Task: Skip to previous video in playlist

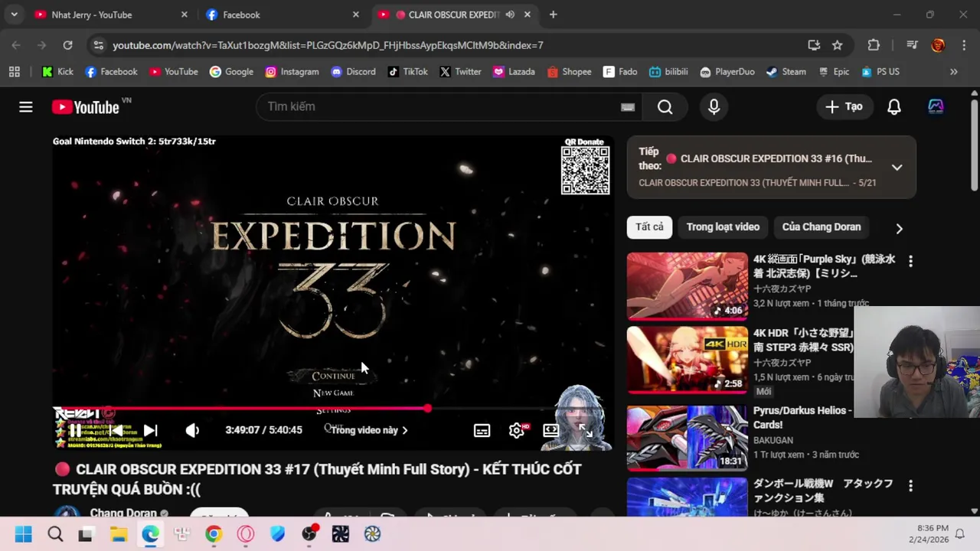Action: pyautogui.click(x=115, y=430)
